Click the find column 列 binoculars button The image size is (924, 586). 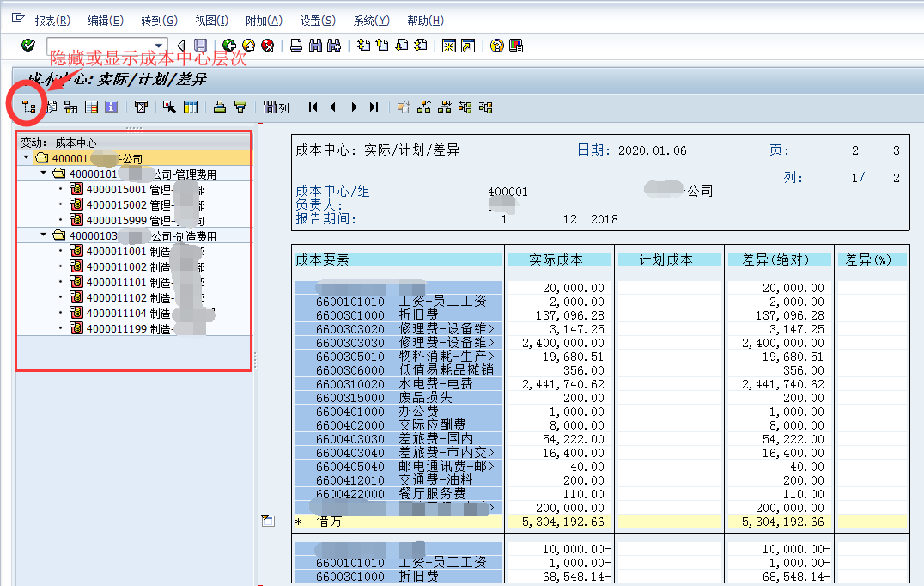click(x=276, y=107)
